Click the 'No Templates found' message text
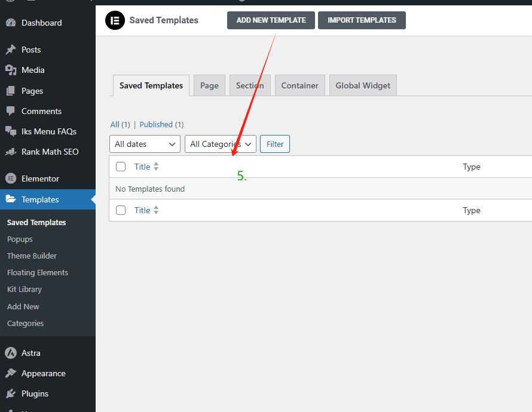This screenshot has height=412, width=532. pyautogui.click(x=150, y=189)
